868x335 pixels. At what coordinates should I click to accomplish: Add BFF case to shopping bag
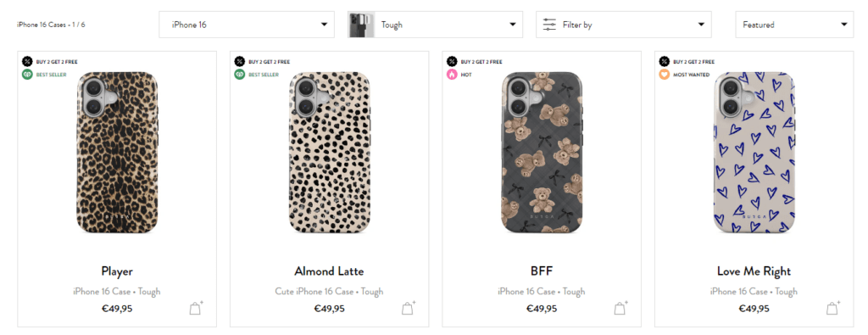(621, 308)
